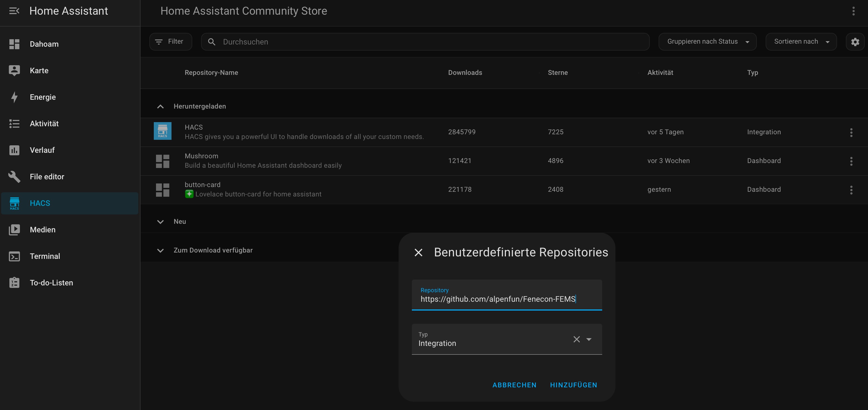Open the Energie sidebar item
Screen dimensions: 868x410
43,97
